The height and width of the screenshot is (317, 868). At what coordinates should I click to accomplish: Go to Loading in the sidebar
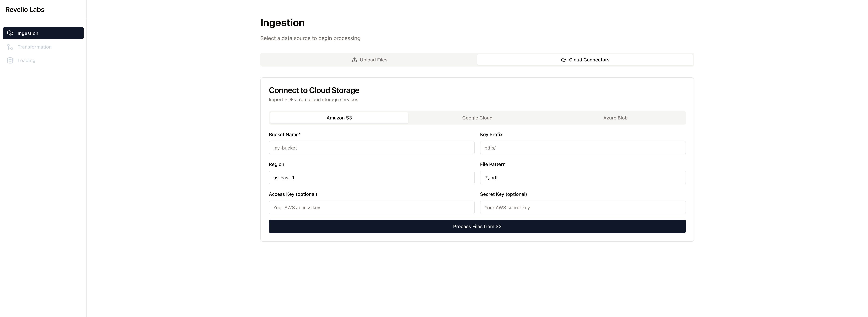tap(43, 60)
